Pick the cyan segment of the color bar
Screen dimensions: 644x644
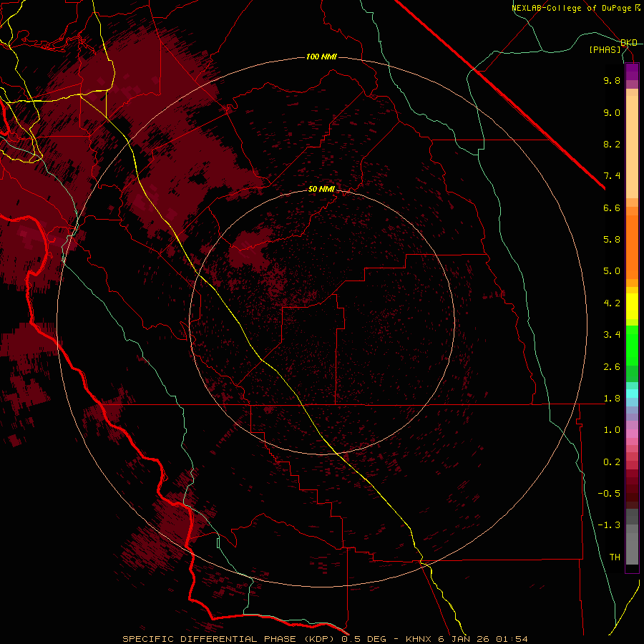click(x=632, y=394)
